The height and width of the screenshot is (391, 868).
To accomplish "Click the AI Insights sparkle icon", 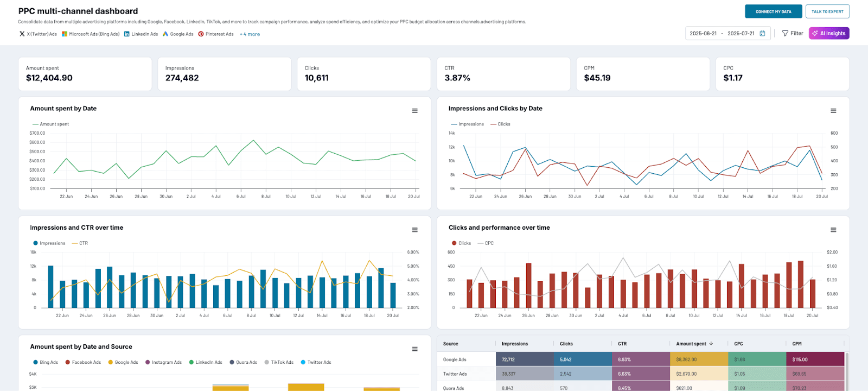I will (815, 33).
